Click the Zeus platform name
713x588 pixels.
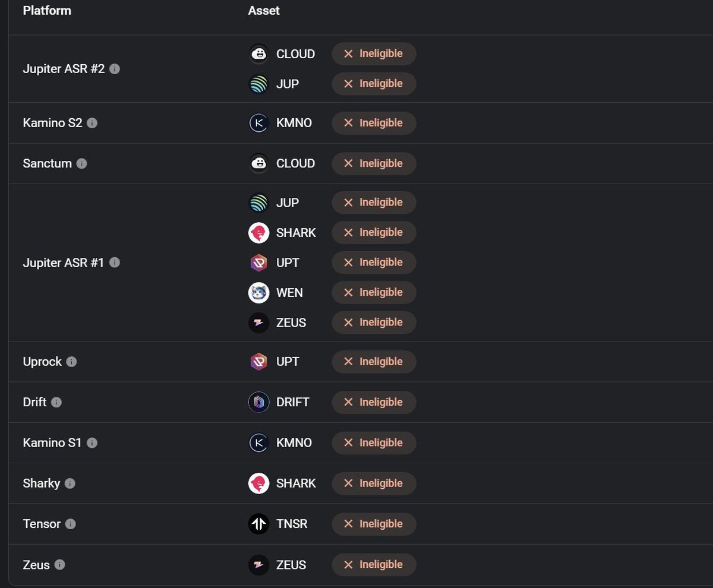(x=36, y=565)
